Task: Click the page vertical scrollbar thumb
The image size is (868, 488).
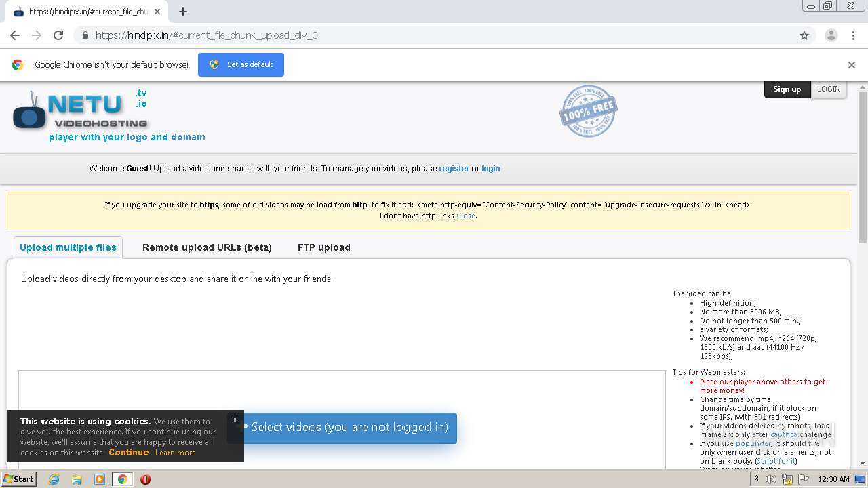Action: point(863,168)
